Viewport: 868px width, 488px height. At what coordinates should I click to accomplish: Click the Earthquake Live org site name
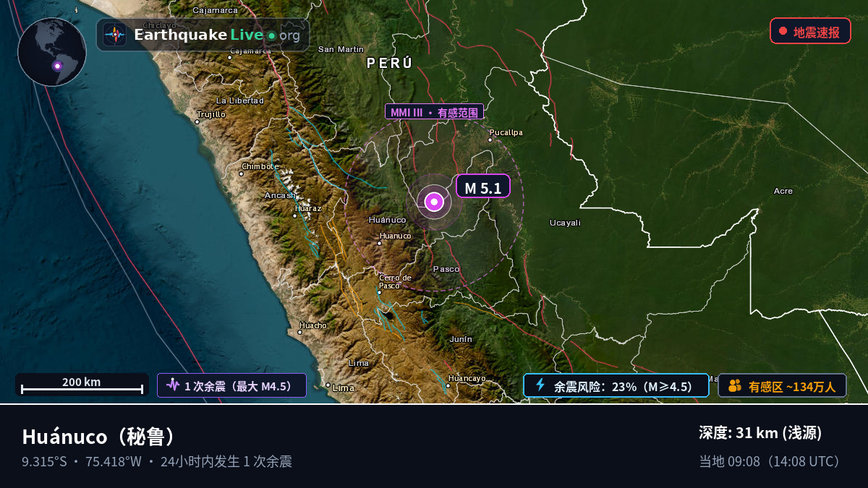(x=217, y=35)
